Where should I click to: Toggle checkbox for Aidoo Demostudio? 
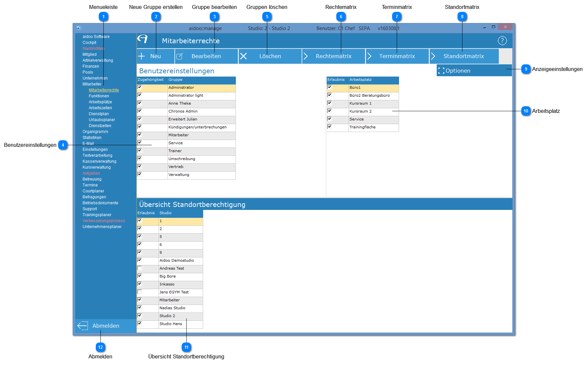coord(139,260)
